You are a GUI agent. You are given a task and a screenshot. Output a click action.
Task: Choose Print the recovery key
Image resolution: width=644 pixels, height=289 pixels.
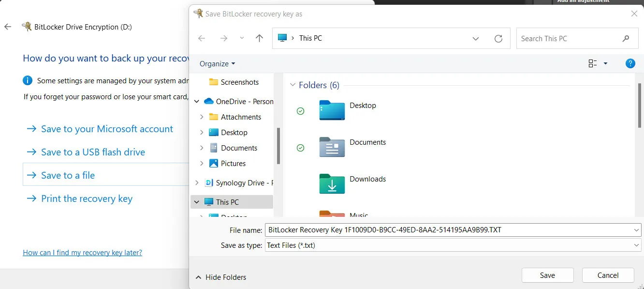[79, 198]
